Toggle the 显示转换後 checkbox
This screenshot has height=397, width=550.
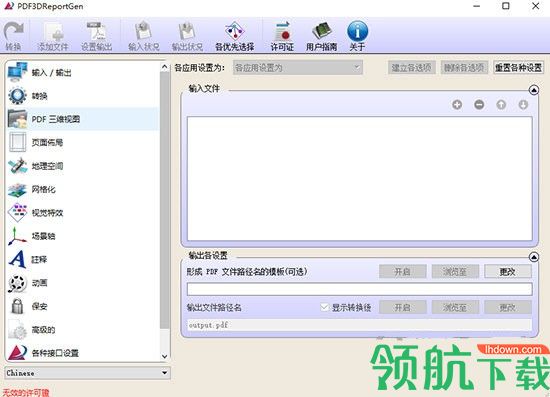point(325,308)
